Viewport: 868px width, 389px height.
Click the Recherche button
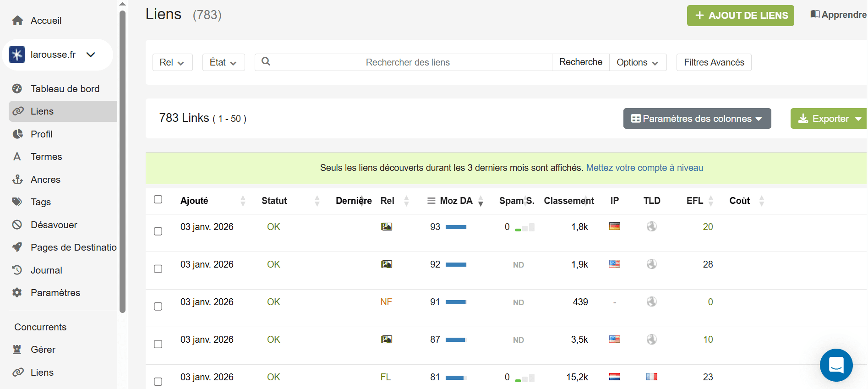581,62
